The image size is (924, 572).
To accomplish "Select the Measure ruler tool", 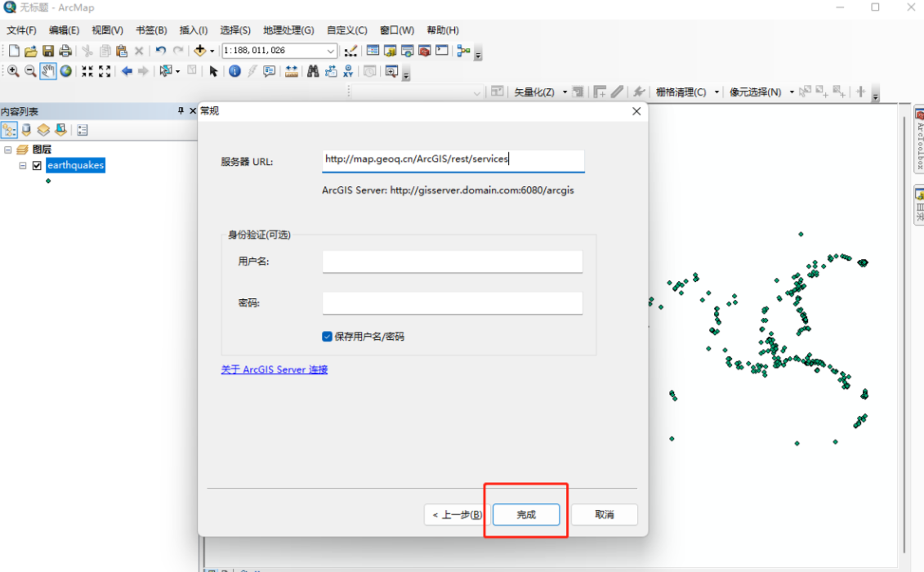I will 291,71.
